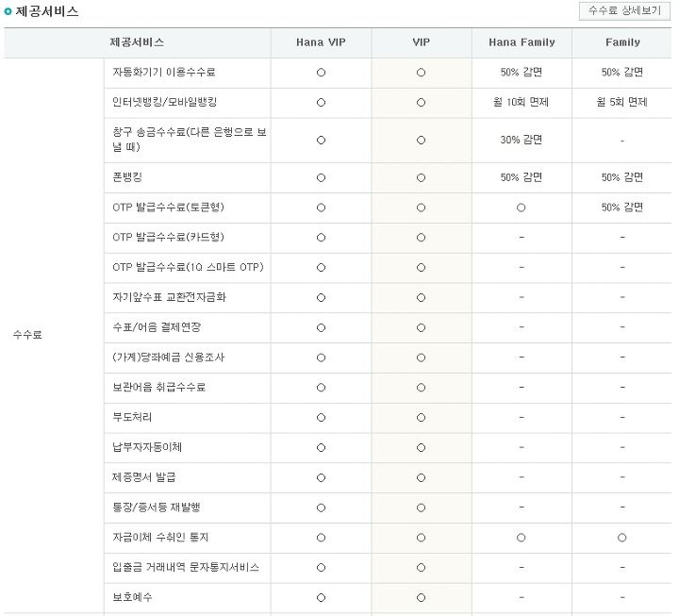Click Family circle for 자금이체 수취인 통지
The width and height of the screenshot is (679, 616).
[621, 538]
